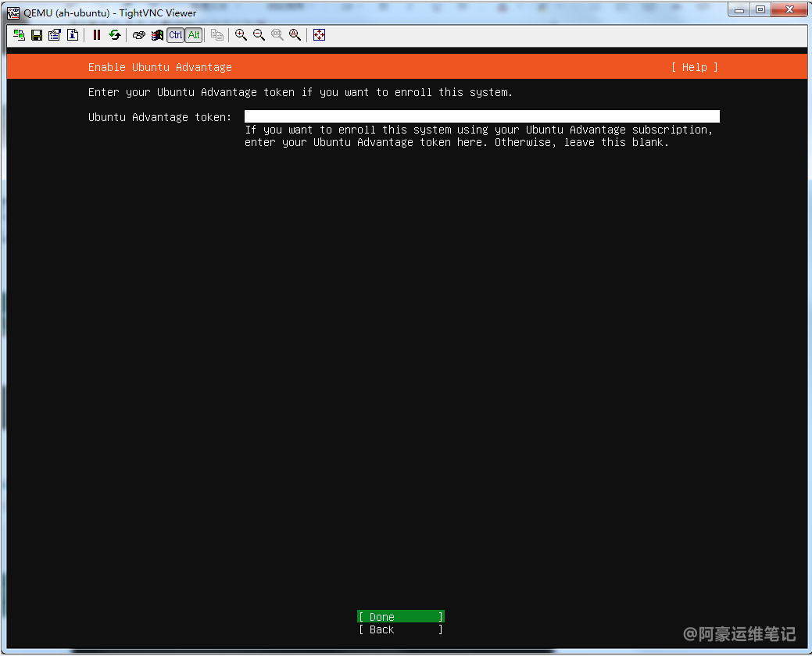Pause the remote session with red bars
Screen dimensions: 812x656
[x=97, y=35]
